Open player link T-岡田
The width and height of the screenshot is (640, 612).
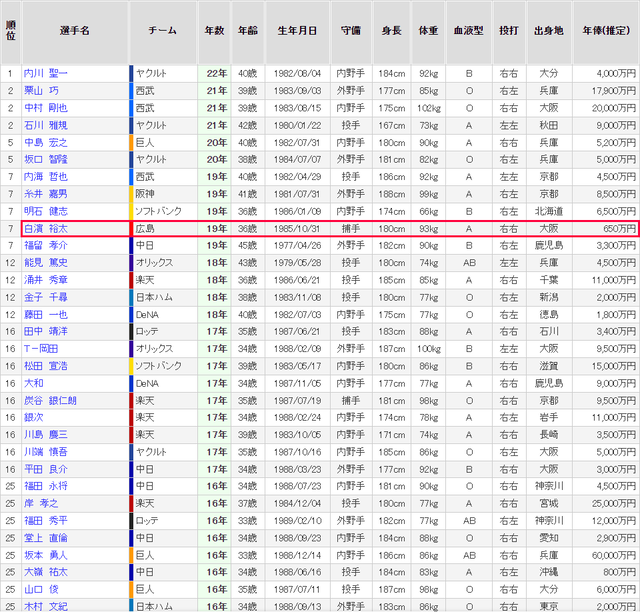41,349
